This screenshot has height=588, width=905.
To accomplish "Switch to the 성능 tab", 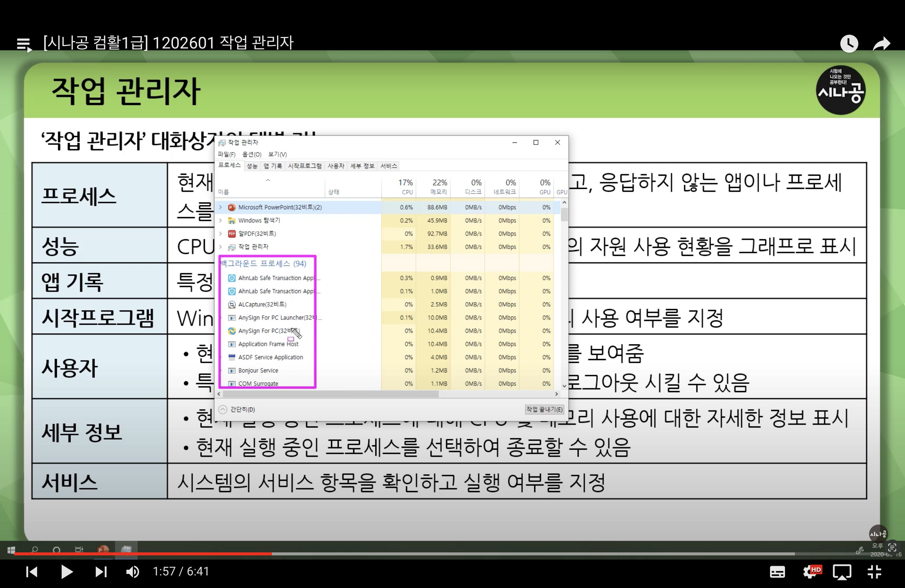I will click(x=252, y=166).
